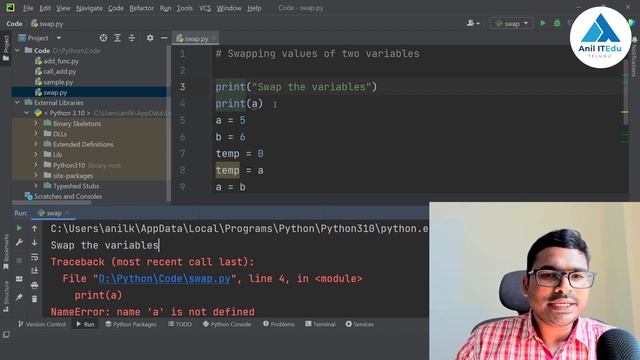This screenshot has height=360, width=640.
Task: Open D:\Python\Code\swap.py link in traceback
Action: tap(164, 279)
